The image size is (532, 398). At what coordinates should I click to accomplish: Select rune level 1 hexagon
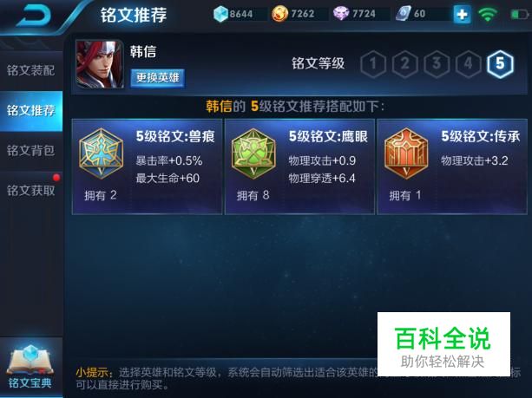[x=373, y=64]
